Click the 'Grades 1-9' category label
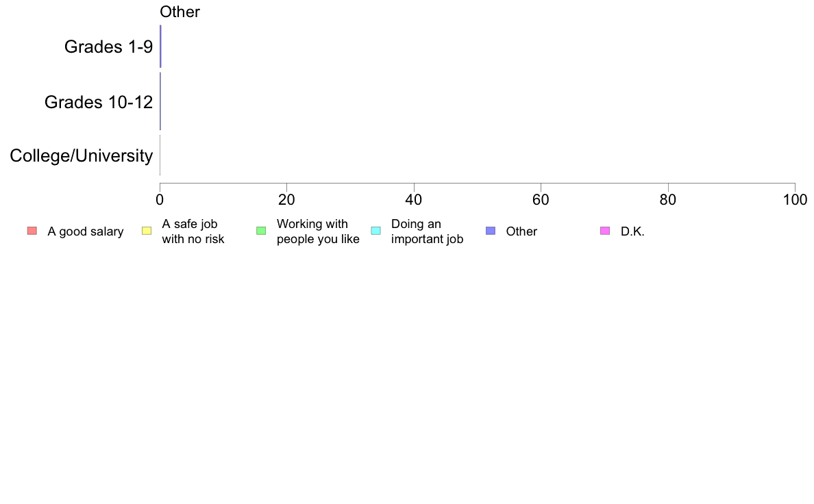This screenshot has width=814, height=504. pyautogui.click(x=108, y=47)
